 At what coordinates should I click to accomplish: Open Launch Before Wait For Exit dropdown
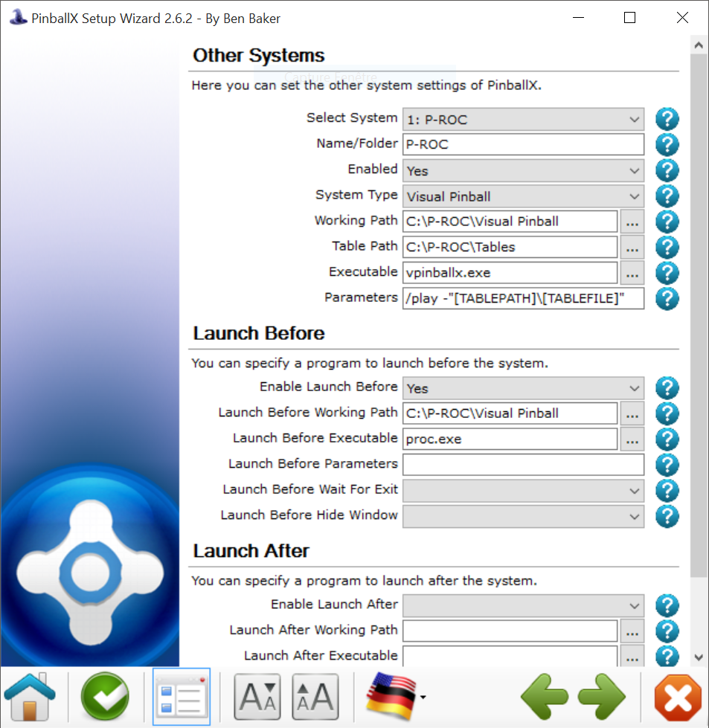(x=523, y=491)
